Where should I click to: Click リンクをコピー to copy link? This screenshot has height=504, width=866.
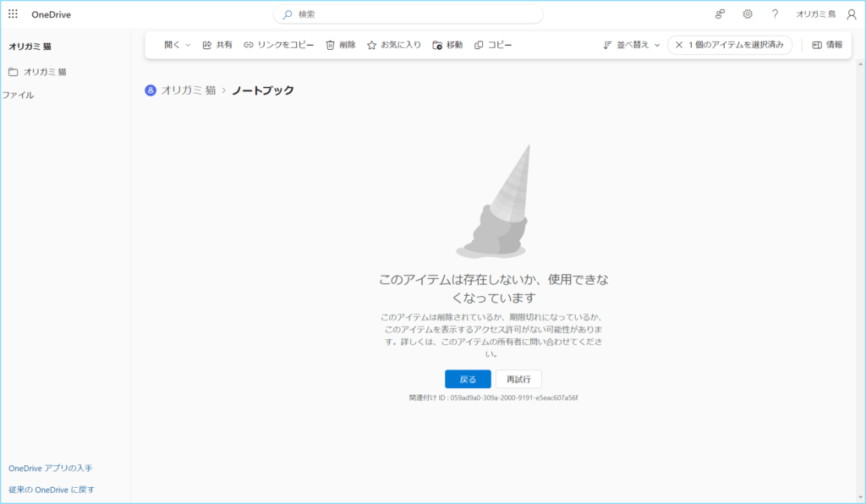coord(278,45)
